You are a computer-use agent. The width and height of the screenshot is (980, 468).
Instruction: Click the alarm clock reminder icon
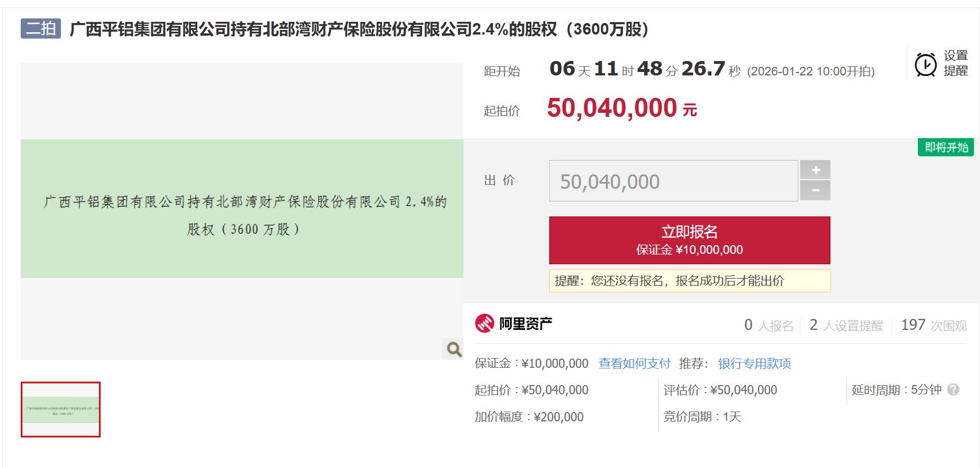click(x=925, y=64)
